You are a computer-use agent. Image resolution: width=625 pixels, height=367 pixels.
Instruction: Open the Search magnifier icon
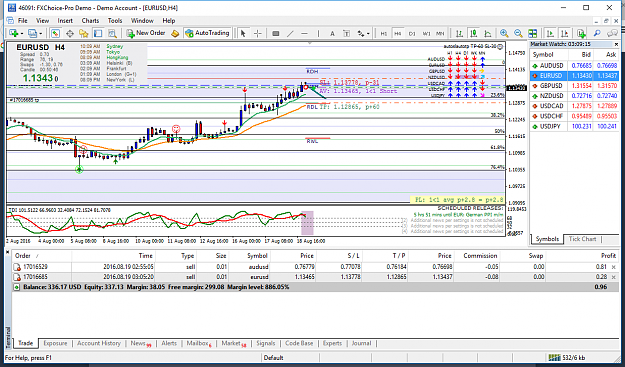point(597,33)
